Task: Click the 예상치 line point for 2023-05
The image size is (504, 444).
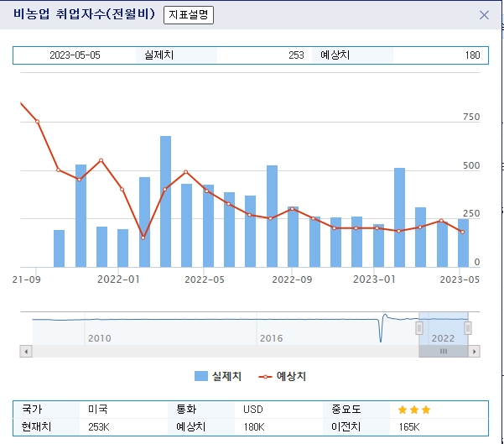Action: 463,232
